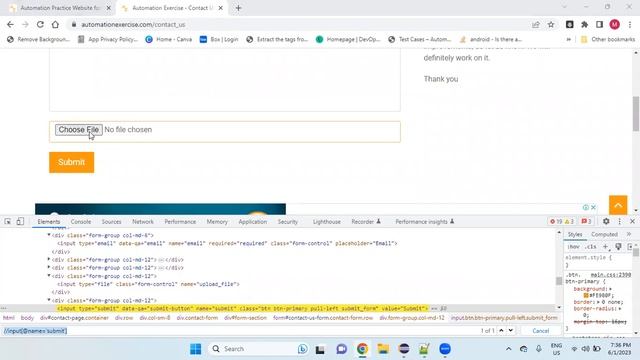This screenshot has width=640, height=360.
Task: Show hidden system tray icons
Action: coord(509,349)
